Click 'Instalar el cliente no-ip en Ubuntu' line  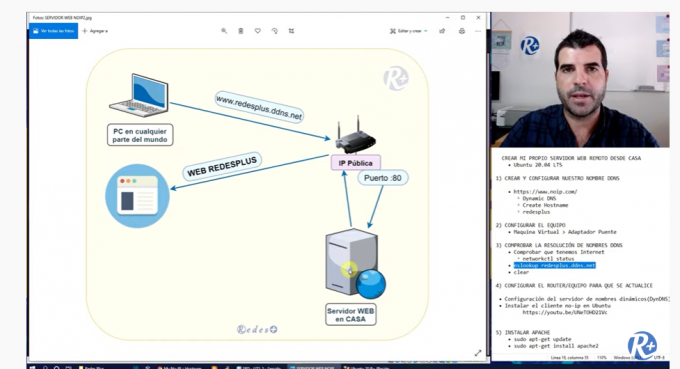[558, 306]
